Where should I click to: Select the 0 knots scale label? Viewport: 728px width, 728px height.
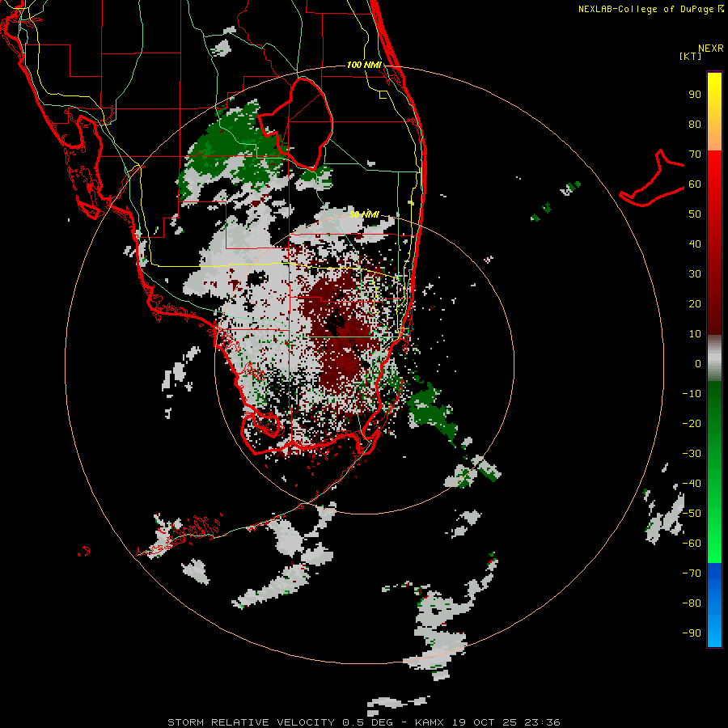tap(698, 363)
